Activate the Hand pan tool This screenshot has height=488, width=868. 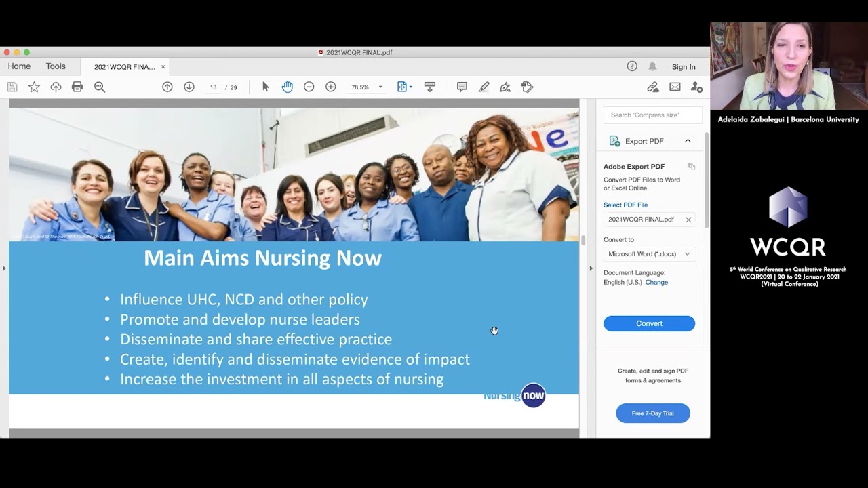tap(288, 87)
